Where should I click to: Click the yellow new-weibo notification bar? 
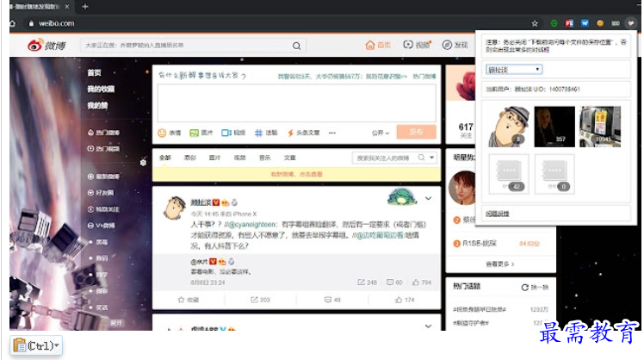(x=296, y=174)
